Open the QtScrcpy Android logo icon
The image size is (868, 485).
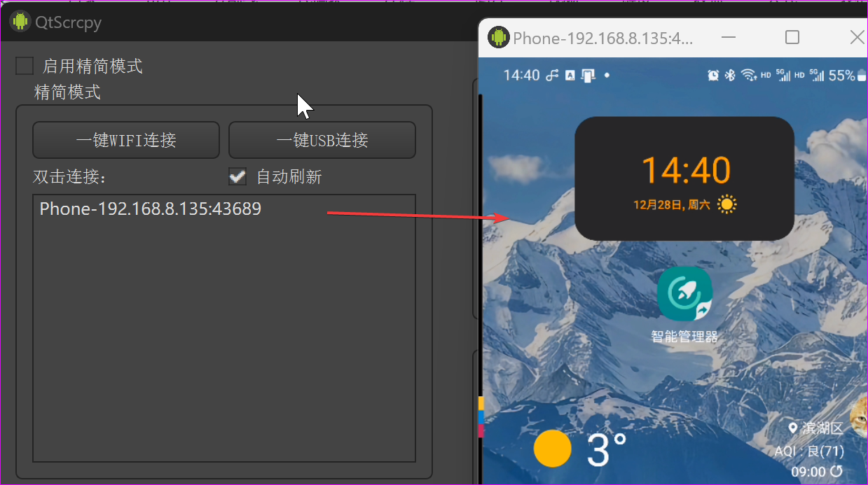pos(20,21)
